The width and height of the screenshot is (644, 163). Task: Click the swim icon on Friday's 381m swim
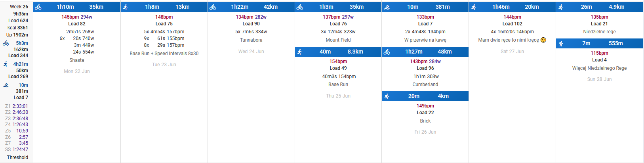coord(387,7)
